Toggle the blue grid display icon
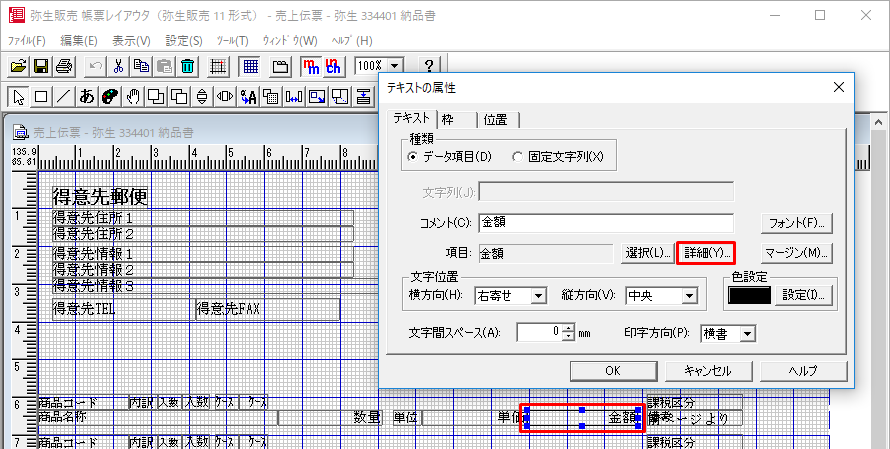Screen dimensions: 890x449 click(x=250, y=66)
